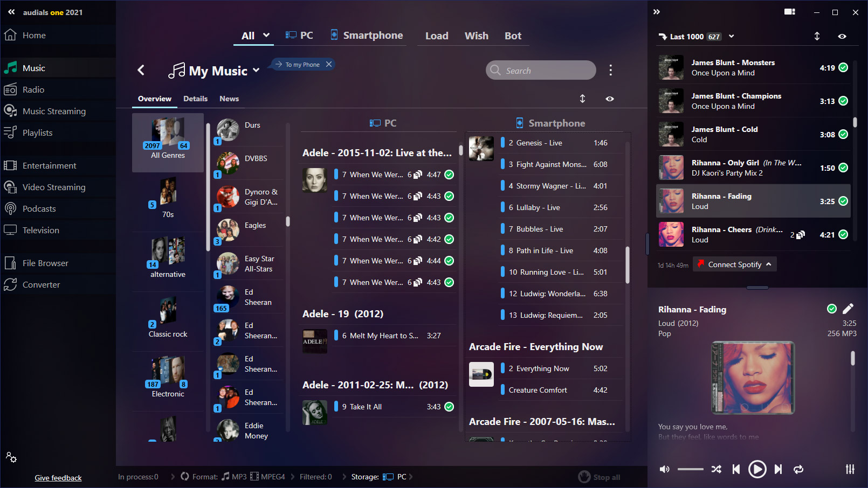The height and width of the screenshot is (488, 868).
Task: Open the equalizer settings icon
Action: tap(850, 469)
